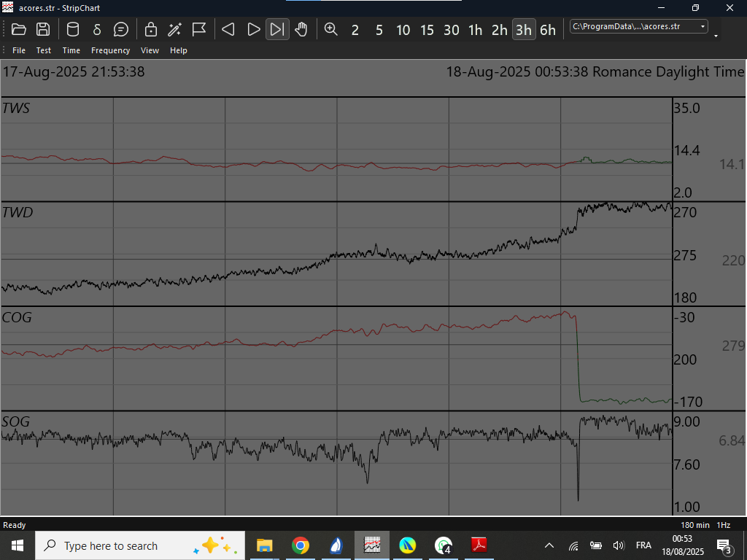Step forward in time with the right triangle
Viewport: 747px width, 560px height.
[x=253, y=29]
